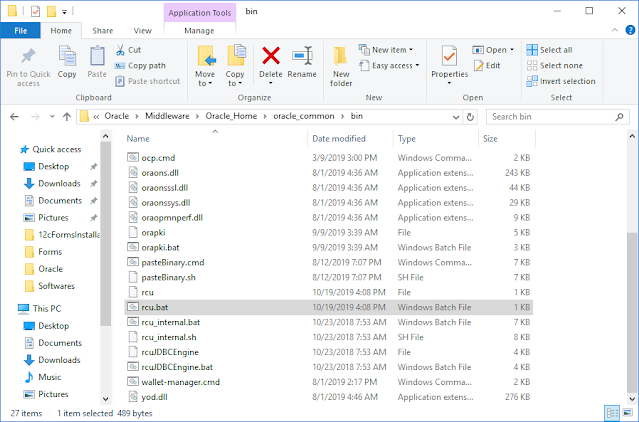Rename the selected file
This screenshot has height=422, width=639.
[302, 62]
